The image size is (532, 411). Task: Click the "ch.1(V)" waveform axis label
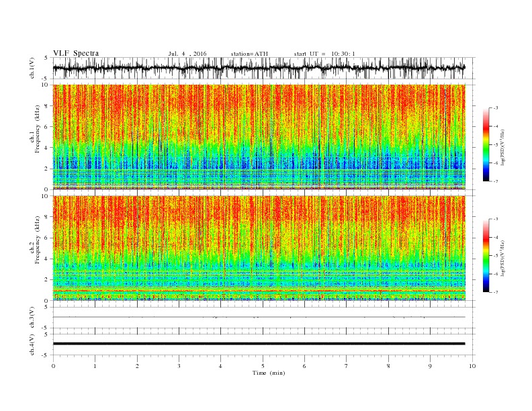pyautogui.click(x=32, y=68)
